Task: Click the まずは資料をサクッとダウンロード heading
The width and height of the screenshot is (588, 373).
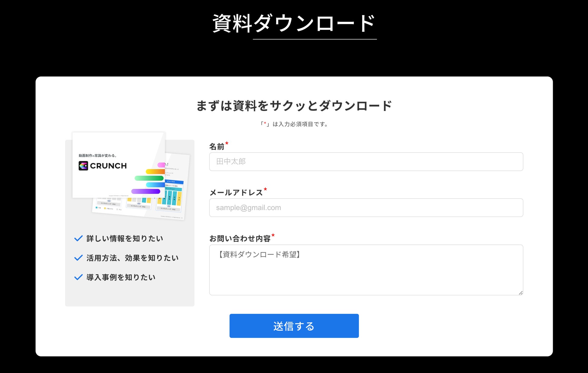Action: pos(294,106)
